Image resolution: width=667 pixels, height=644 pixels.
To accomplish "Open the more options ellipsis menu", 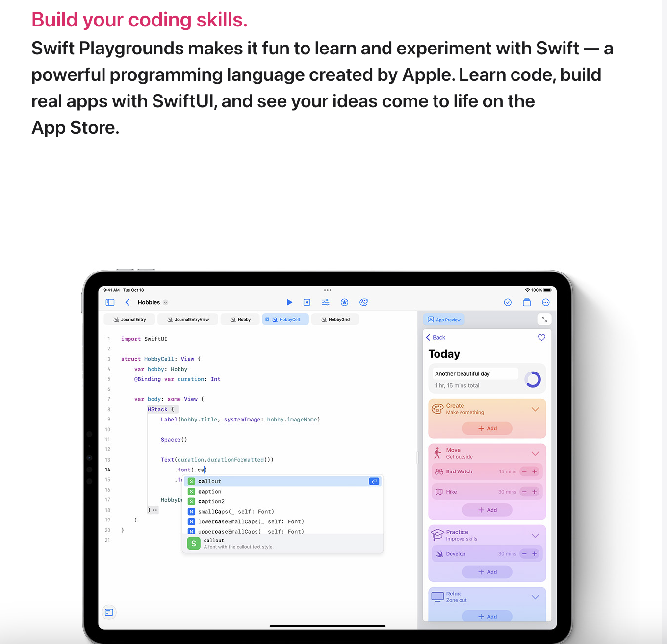I will 546,302.
